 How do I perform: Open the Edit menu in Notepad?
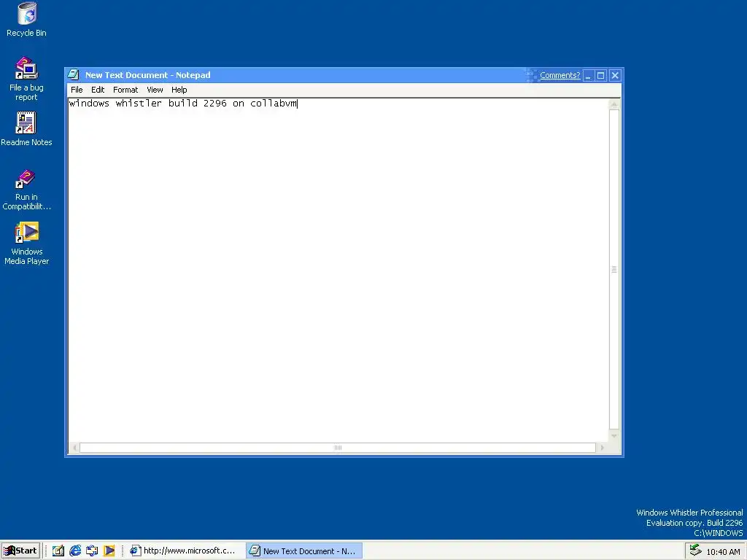click(98, 90)
